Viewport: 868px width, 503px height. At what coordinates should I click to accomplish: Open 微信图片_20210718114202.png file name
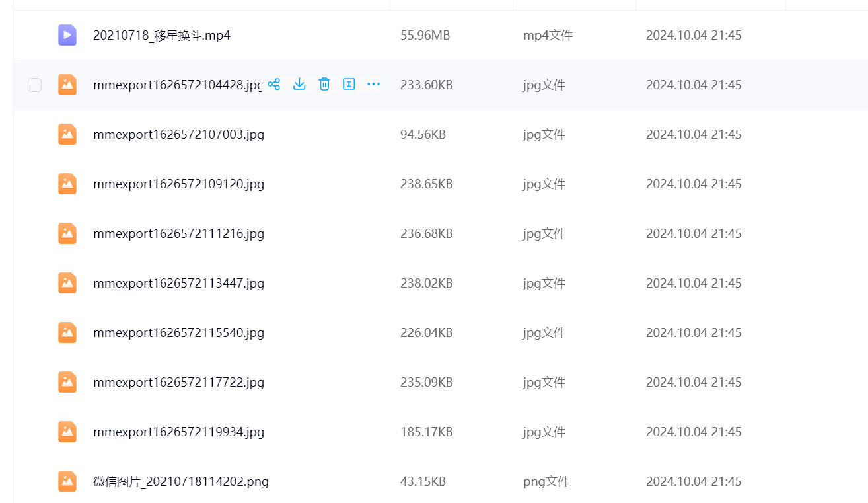click(181, 481)
